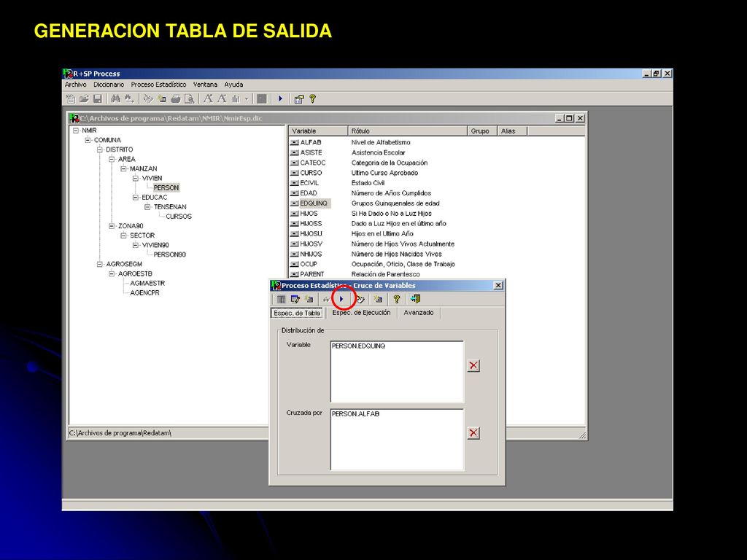Collapse the NMIR root node

76,131
